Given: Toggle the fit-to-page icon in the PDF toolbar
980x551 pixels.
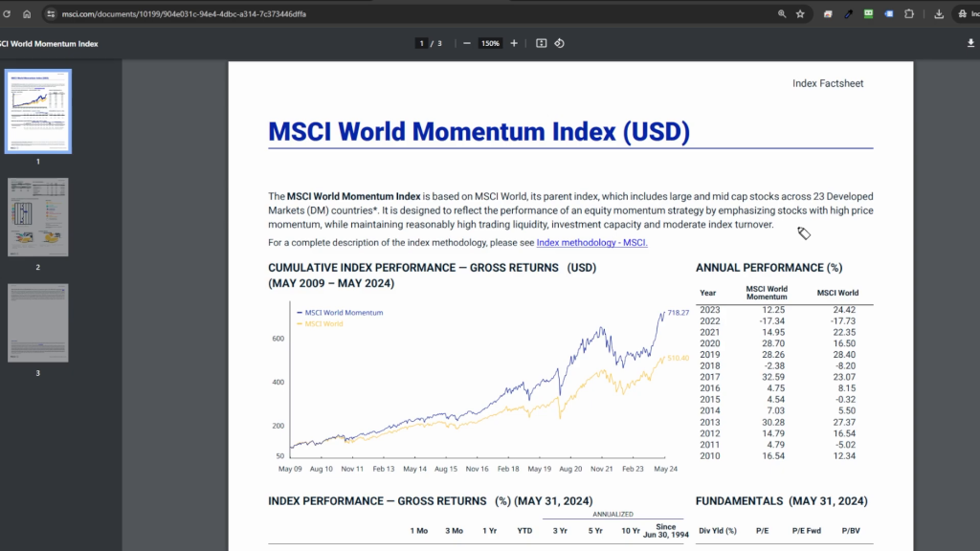Looking at the screenshot, I should click(x=542, y=43).
